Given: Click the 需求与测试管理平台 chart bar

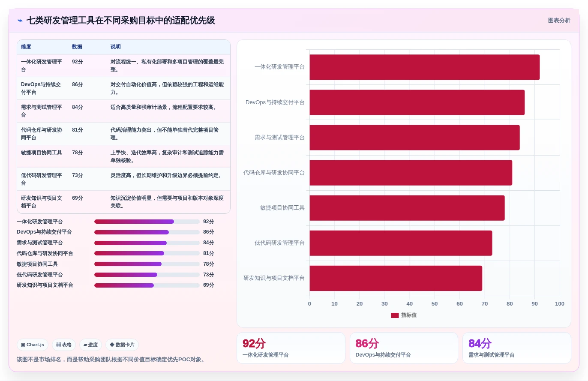Looking at the screenshot, I should click(415, 138).
